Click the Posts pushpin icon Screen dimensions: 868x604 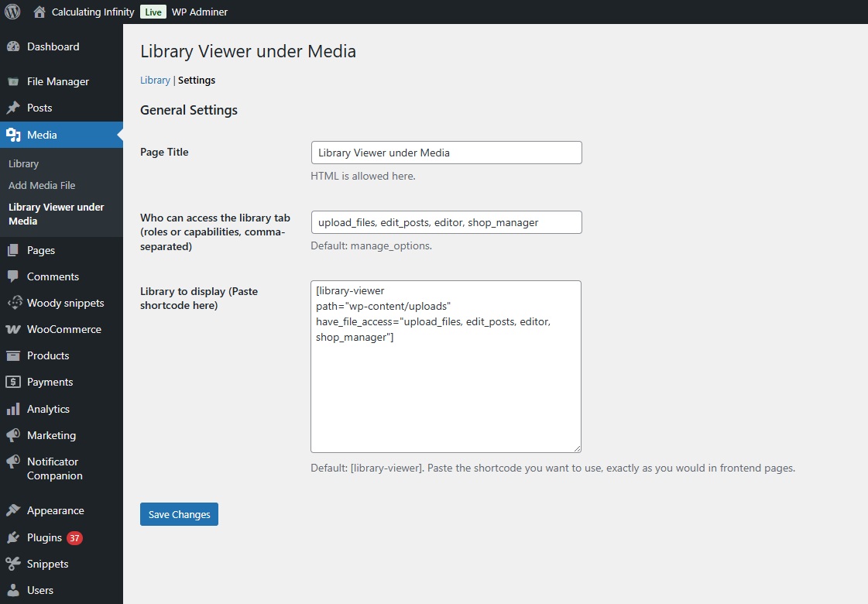[13, 108]
